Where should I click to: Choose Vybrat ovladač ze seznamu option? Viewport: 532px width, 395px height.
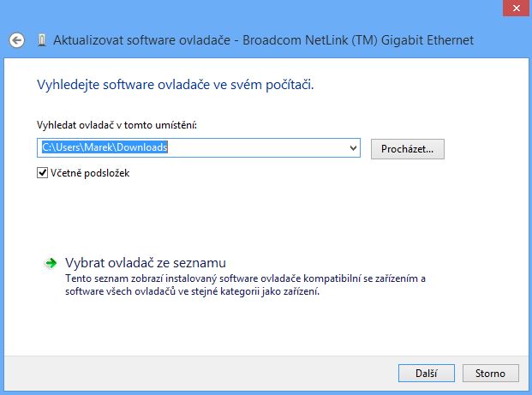146,263
